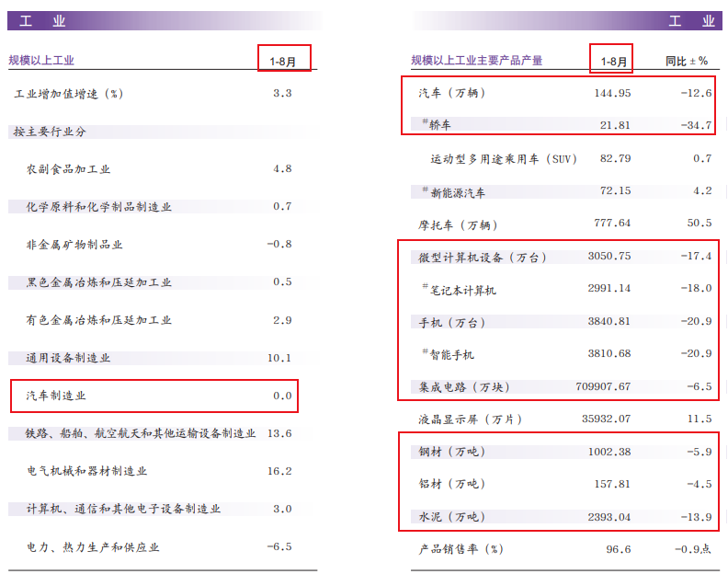Click the value 21.81 for 轿车

[615, 125]
